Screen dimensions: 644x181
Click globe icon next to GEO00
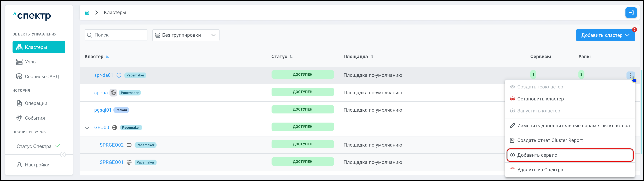point(115,128)
